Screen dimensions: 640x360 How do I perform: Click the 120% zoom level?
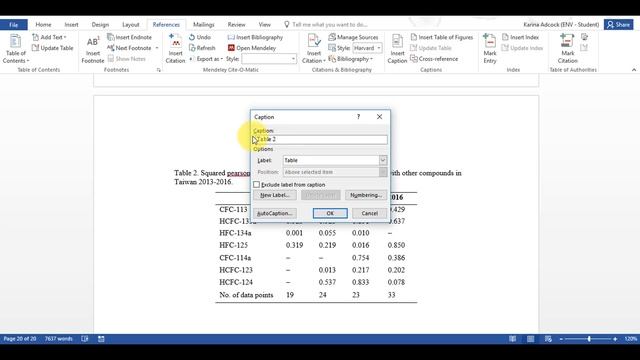(x=631, y=339)
